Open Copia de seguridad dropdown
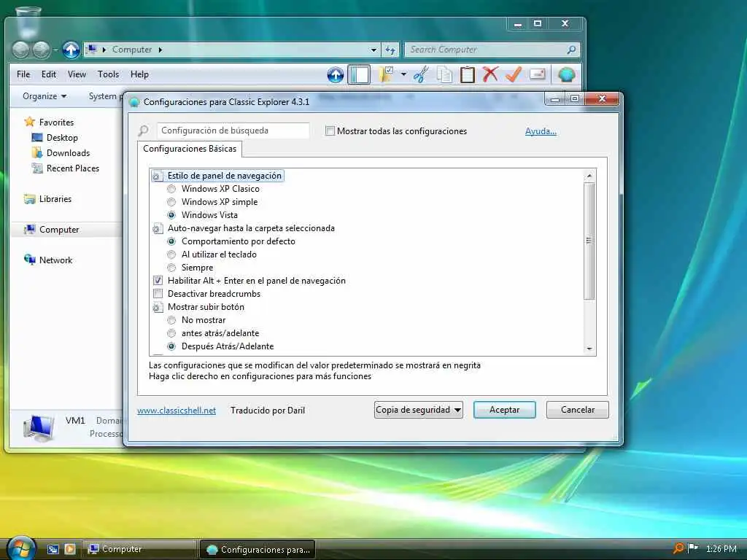Viewport: 747px width, 560px height. click(419, 410)
